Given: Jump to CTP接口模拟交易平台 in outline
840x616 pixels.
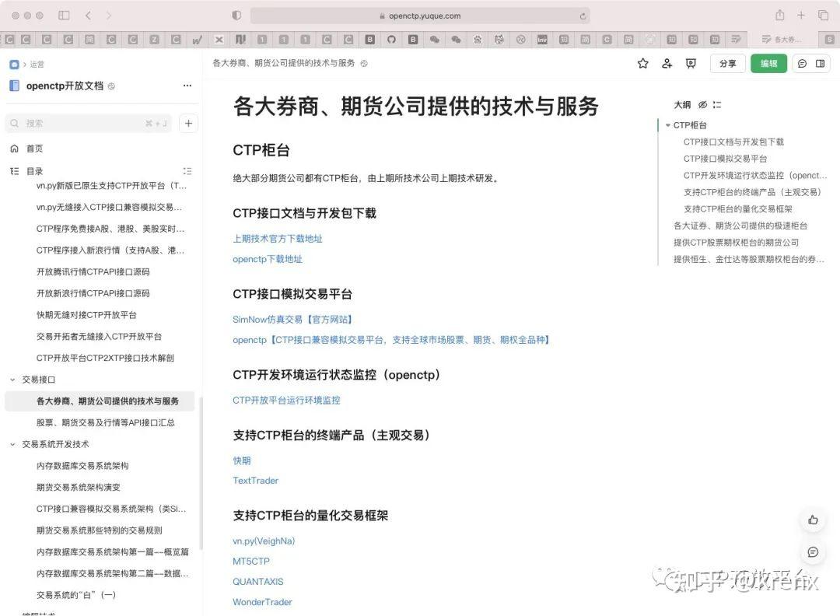Looking at the screenshot, I should coord(725,159).
